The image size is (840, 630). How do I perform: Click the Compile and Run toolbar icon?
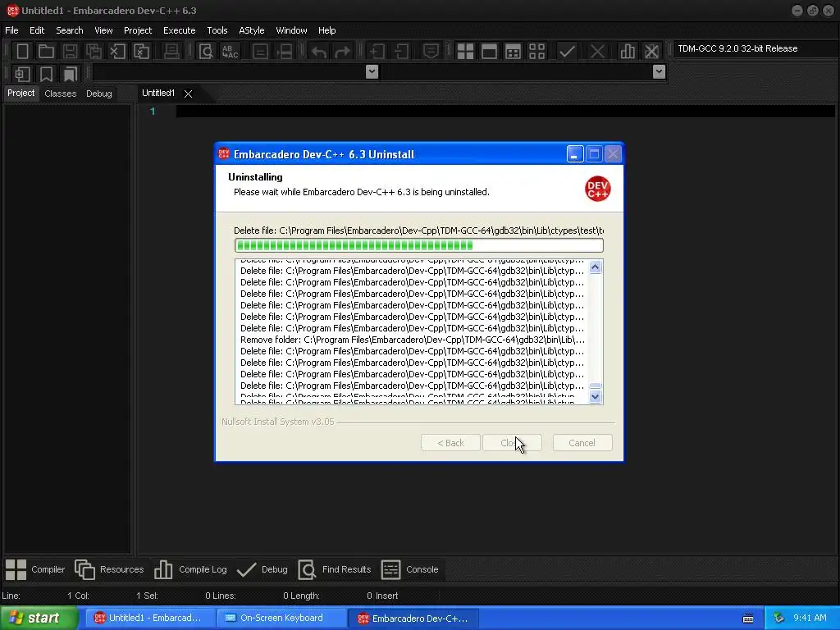pyautogui.click(x=513, y=52)
